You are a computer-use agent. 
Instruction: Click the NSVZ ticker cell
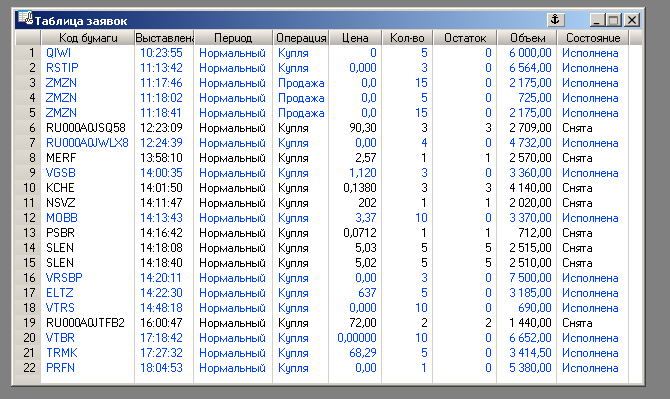coord(61,202)
